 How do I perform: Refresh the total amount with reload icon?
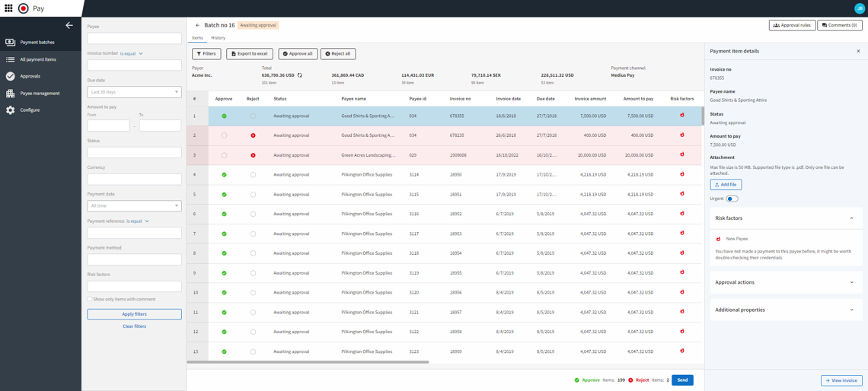tap(300, 75)
